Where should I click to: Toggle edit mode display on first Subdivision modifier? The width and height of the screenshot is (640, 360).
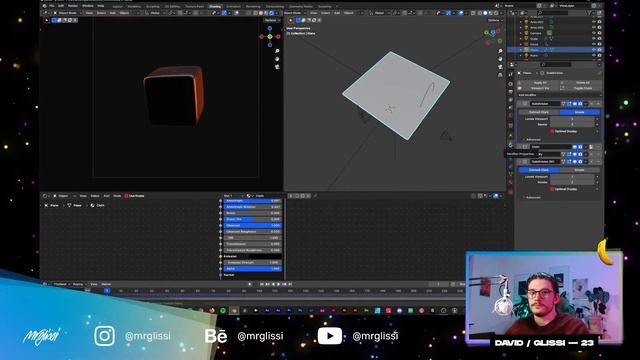click(x=569, y=104)
